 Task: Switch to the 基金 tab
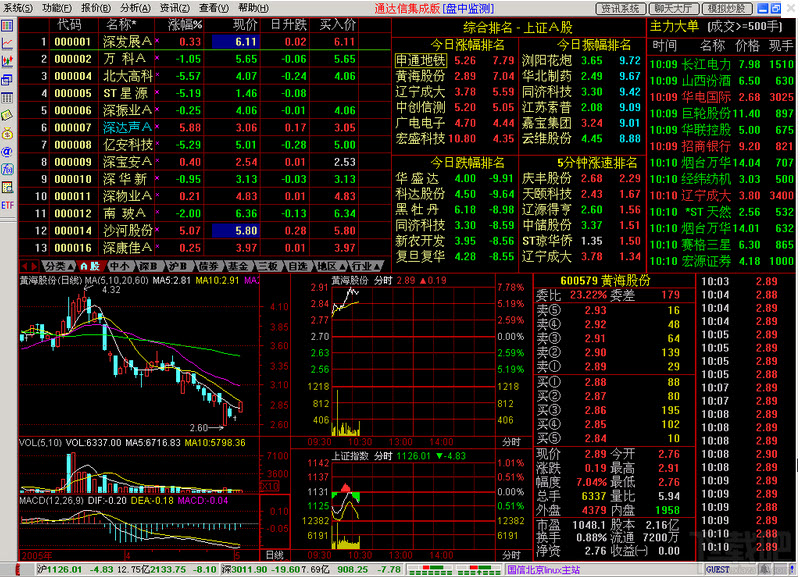point(237,266)
